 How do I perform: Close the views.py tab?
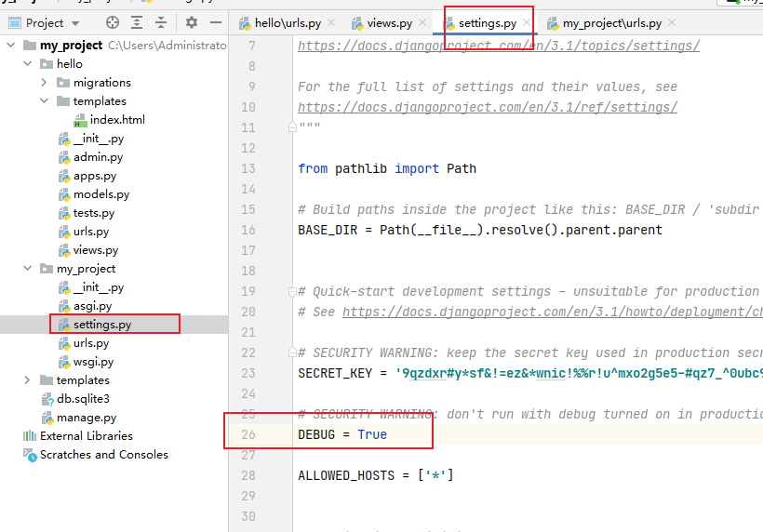[x=422, y=22]
